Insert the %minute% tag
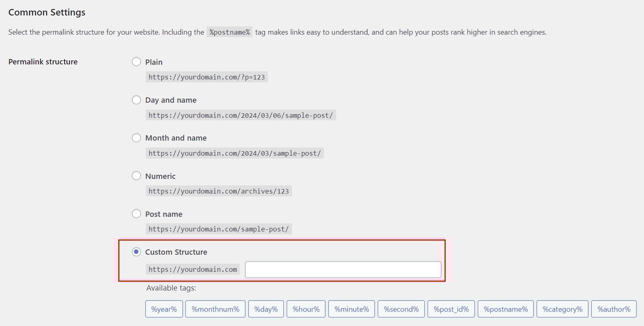 (x=351, y=309)
